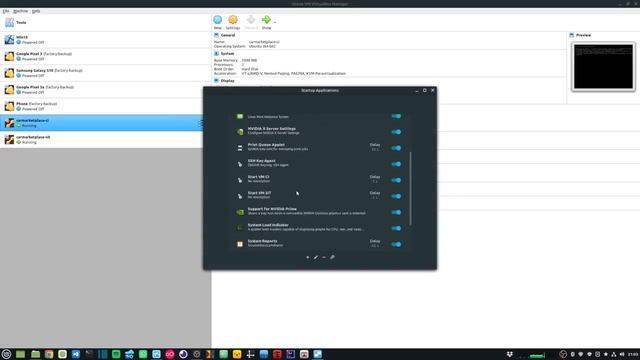Click Display section header in details
The height and width of the screenshot is (360, 640).
pos(227,81)
